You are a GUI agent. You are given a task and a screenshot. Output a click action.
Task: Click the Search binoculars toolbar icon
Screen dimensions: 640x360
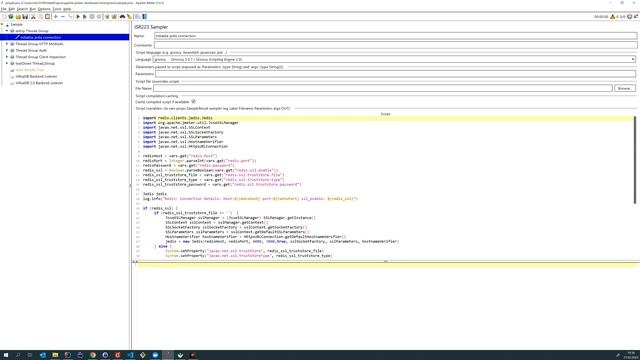coord(122,17)
